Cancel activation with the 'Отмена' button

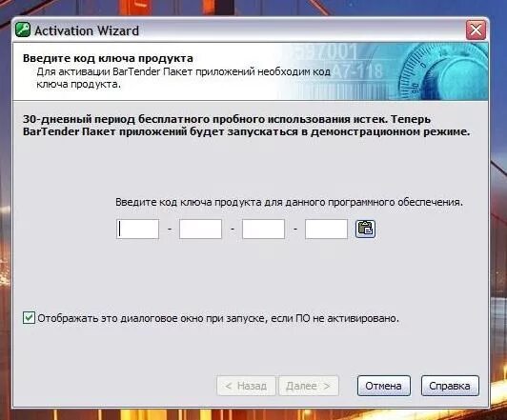point(384,386)
